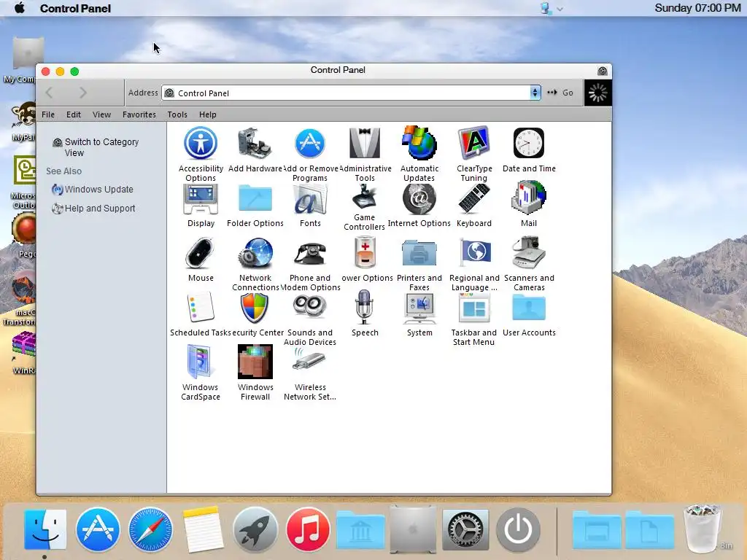Screen dimensions: 747x560
Task: Open Taskbar and Start Menu
Action: click(474, 308)
